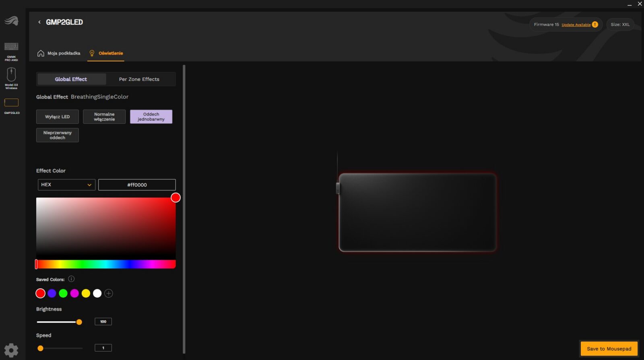The height and width of the screenshot is (360, 644).
Task: Click the hex color code input field
Action: (137, 185)
